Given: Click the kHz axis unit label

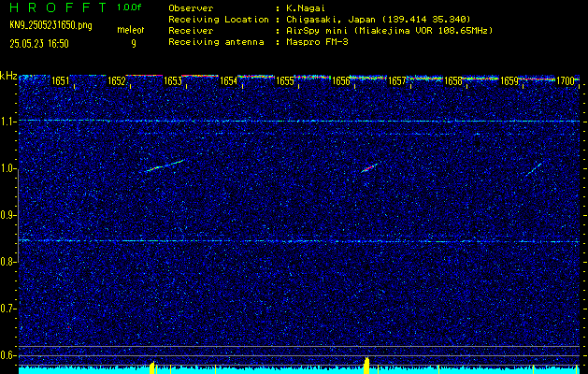Looking at the screenshot, I should 8,76.
